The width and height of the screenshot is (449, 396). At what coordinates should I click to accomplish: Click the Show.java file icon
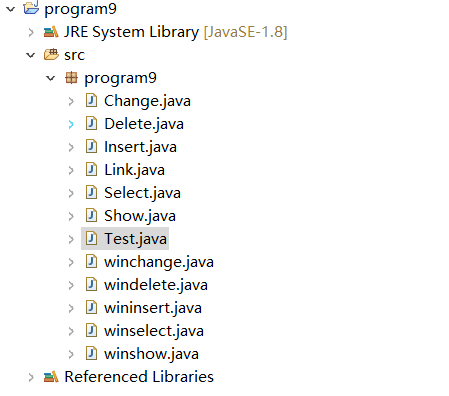tap(91, 215)
